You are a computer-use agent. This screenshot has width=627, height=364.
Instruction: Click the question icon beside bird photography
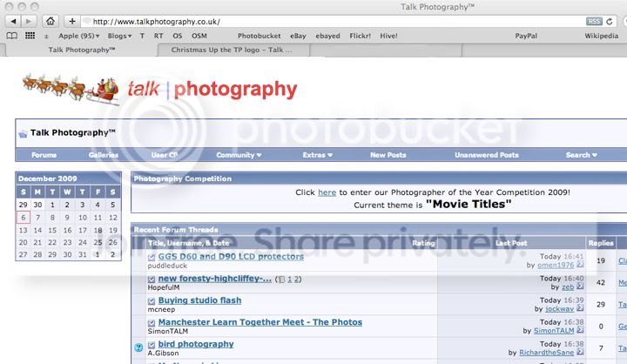click(x=138, y=347)
